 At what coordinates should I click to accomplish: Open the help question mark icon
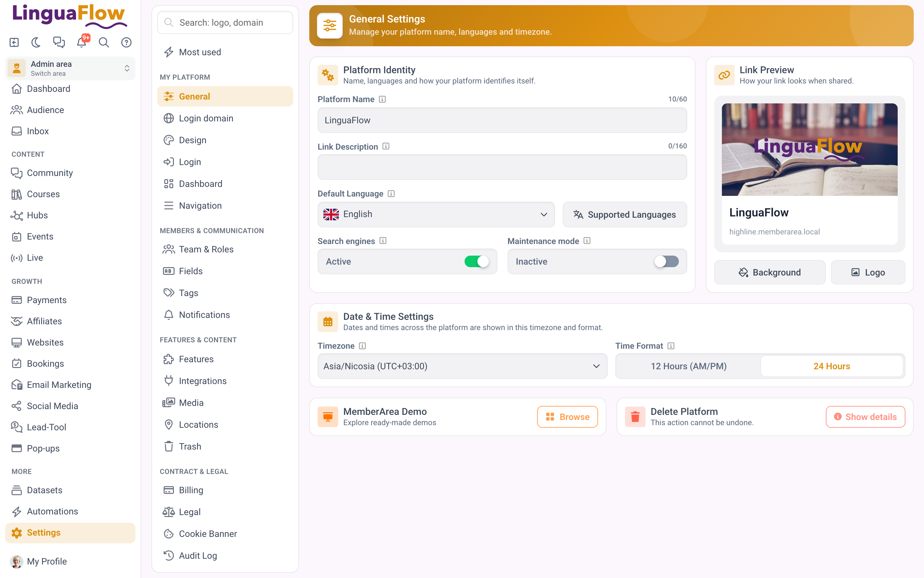click(126, 42)
